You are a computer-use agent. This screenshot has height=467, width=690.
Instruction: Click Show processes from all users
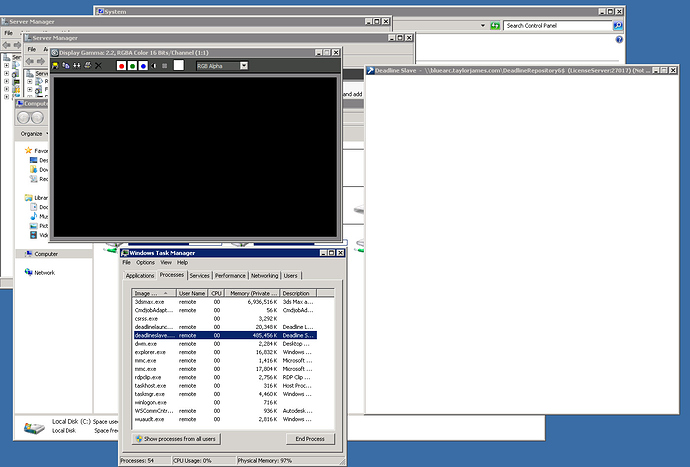[x=176, y=439]
